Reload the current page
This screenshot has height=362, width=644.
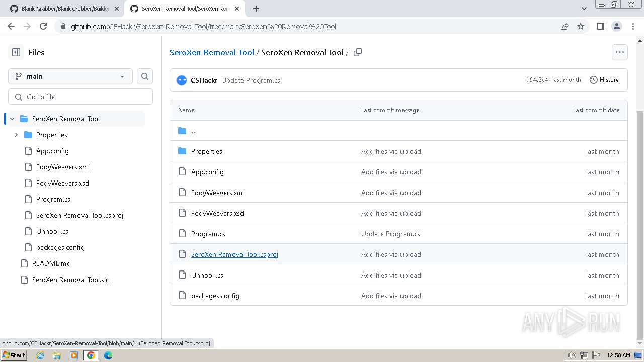[43, 26]
